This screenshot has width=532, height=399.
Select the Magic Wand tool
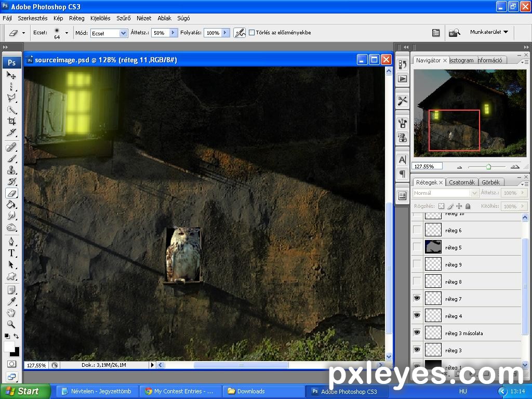11,110
